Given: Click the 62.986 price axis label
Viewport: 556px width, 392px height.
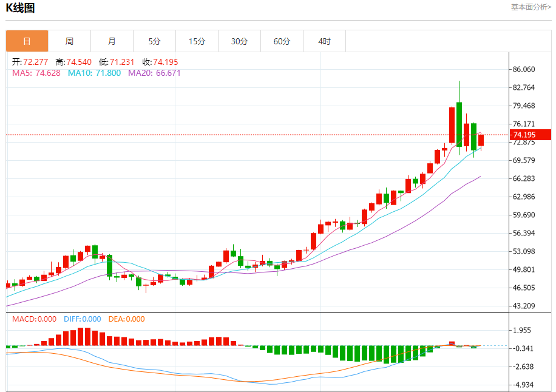Looking at the screenshot, I should pos(524,197).
